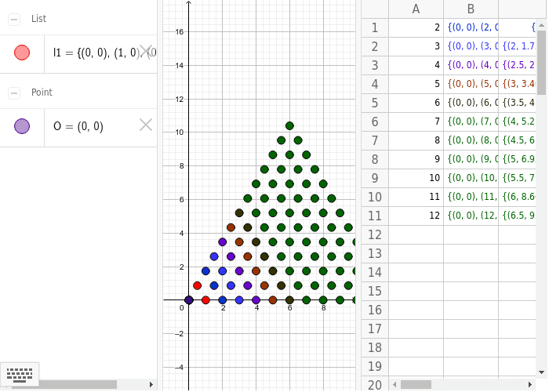The height and width of the screenshot is (392, 549).
Task: Select spreadsheet row 20 header
Action: pyautogui.click(x=375, y=384)
